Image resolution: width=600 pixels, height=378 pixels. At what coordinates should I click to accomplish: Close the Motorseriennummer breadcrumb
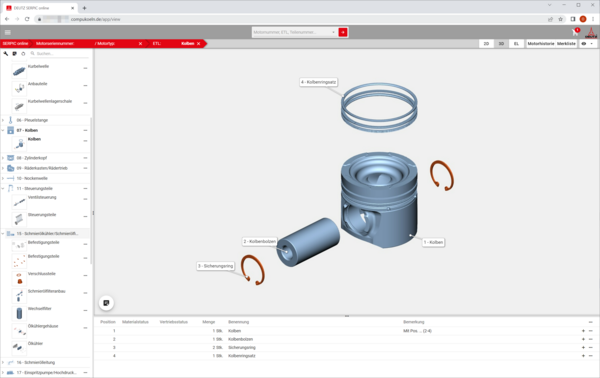(140, 44)
